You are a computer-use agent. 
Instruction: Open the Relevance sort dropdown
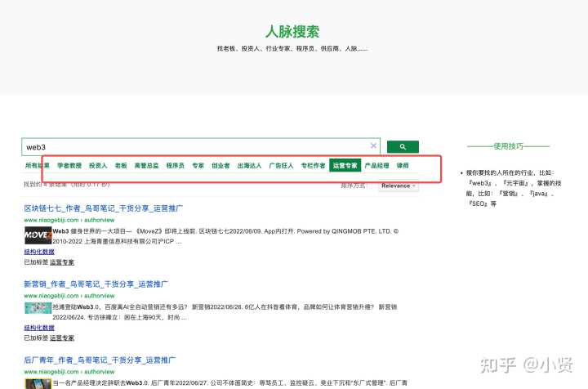point(399,186)
